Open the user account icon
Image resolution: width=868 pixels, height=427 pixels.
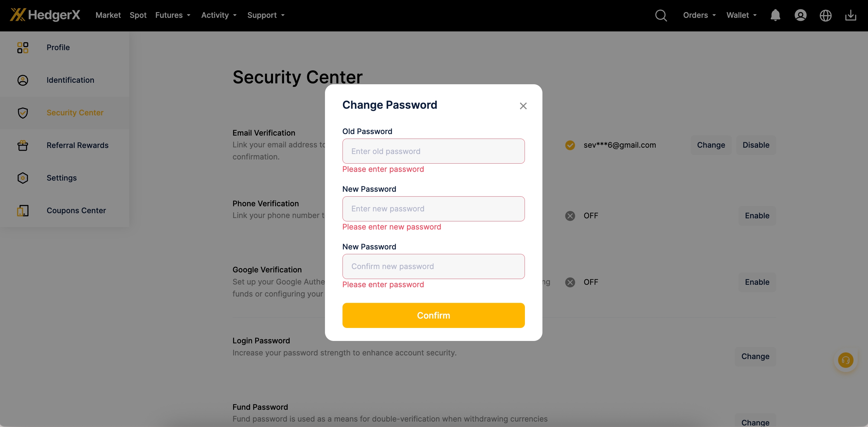pyautogui.click(x=800, y=15)
